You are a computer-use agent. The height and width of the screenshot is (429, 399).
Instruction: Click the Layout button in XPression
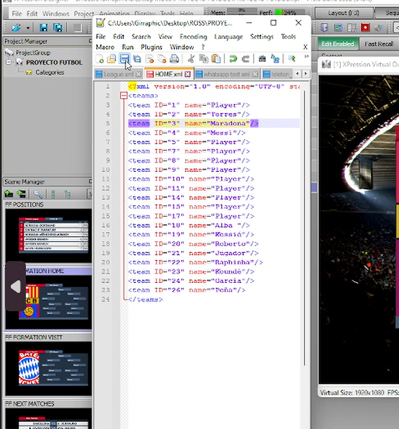(x=344, y=13)
